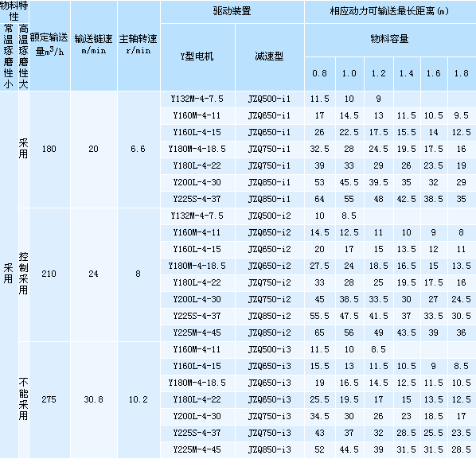Click the 减速型 column header
This screenshot has height=459, width=476.
pos(269,56)
